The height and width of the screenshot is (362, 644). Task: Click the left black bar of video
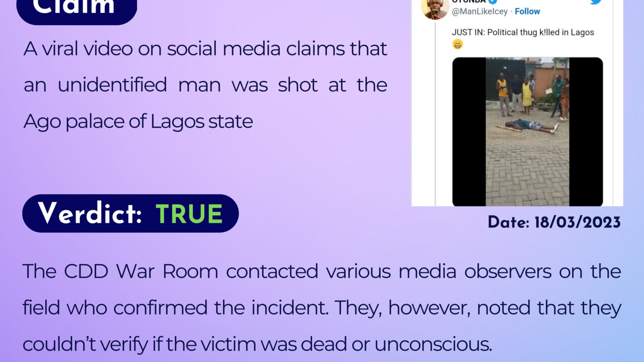click(x=469, y=131)
